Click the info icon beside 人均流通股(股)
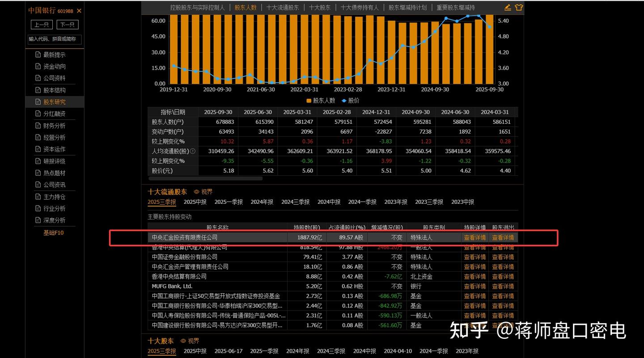The image size is (644, 358). click(193, 151)
